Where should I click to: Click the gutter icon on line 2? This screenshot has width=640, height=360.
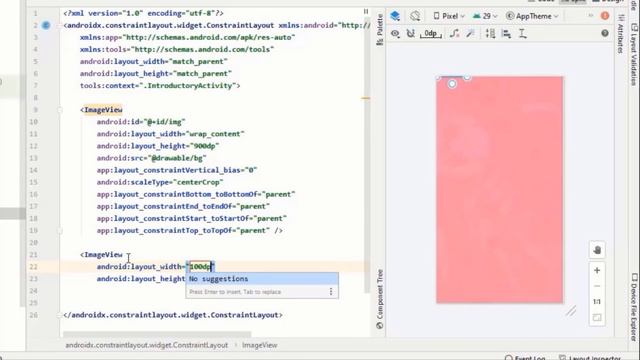click(x=46, y=25)
